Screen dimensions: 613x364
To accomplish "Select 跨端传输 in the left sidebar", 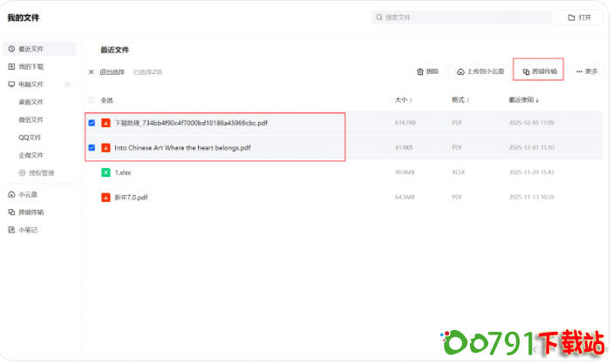I will pos(31,212).
